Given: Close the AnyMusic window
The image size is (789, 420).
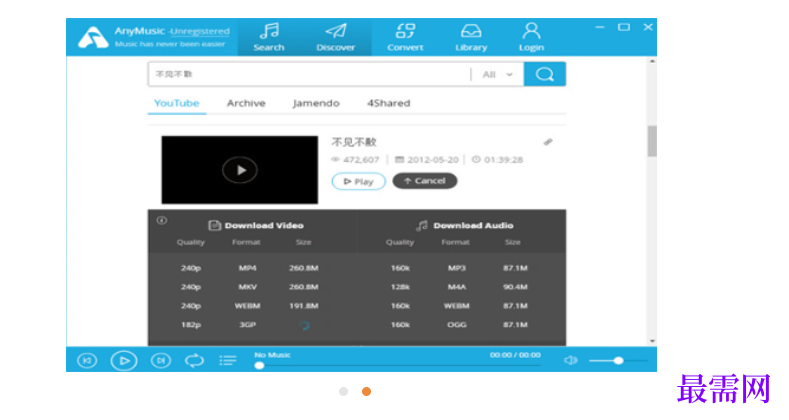Looking at the screenshot, I should pyautogui.click(x=648, y=27).
